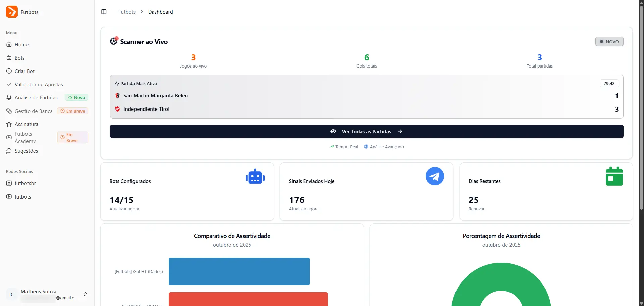Image resolution: width=644 pixels, height=306 pixels.
Task: Click the Dashboard breadcrumb
Action: point(161,12)
